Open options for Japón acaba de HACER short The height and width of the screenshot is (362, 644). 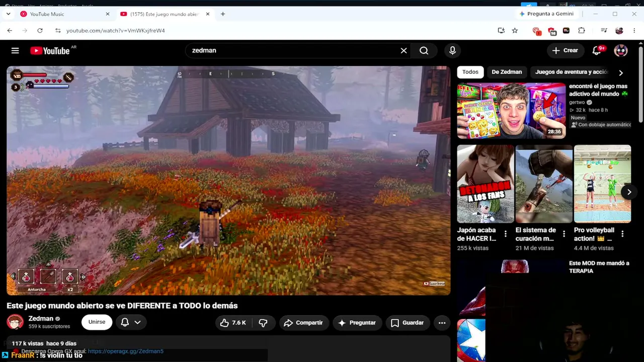[506, 234]
